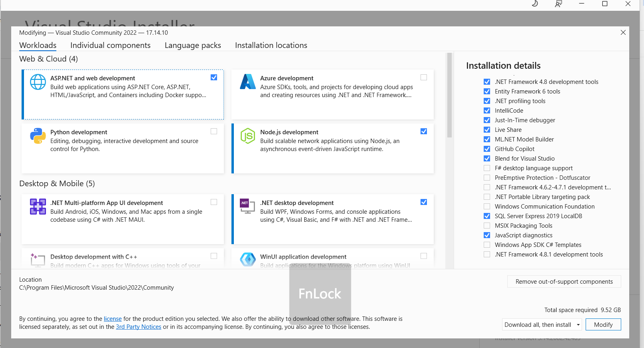Click the 'Modifying — Visual Studio Community 2022' title
This screenshot has width=644, height=348.
click(94, 33)
